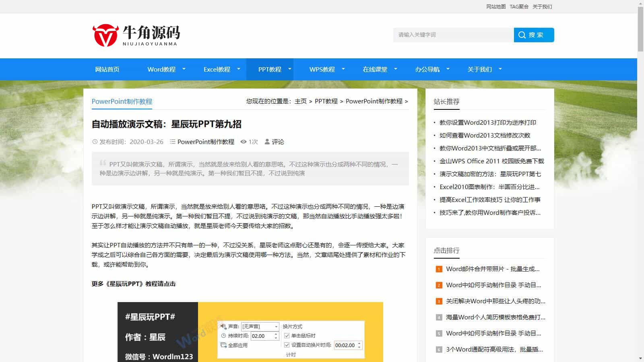Click breadcrumb link 主页

click(x=301, y=101)
